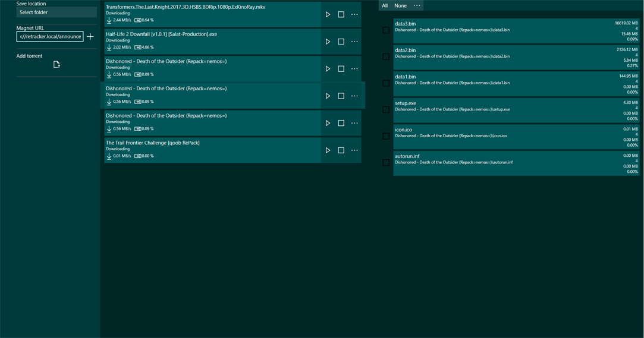The image size is (644, 338).
Task: Click the 0.27% file progress value
Action: tap(633, 65)
